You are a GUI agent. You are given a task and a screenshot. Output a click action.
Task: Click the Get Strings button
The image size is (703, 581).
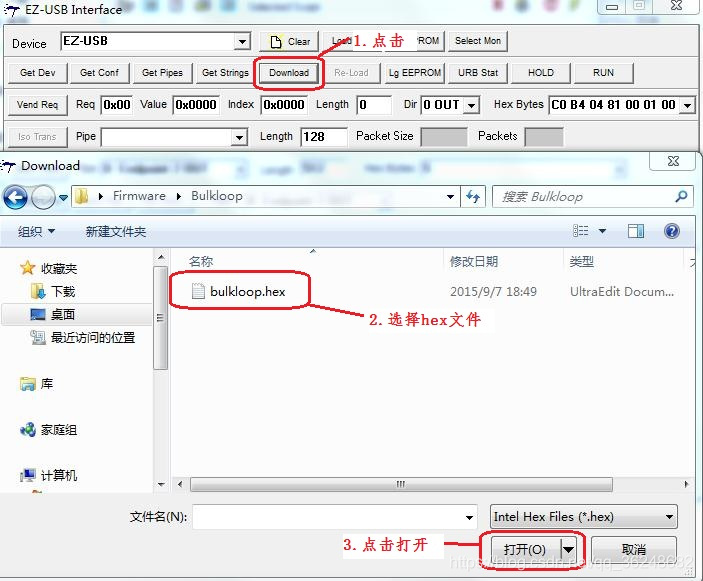pos(225,73)
